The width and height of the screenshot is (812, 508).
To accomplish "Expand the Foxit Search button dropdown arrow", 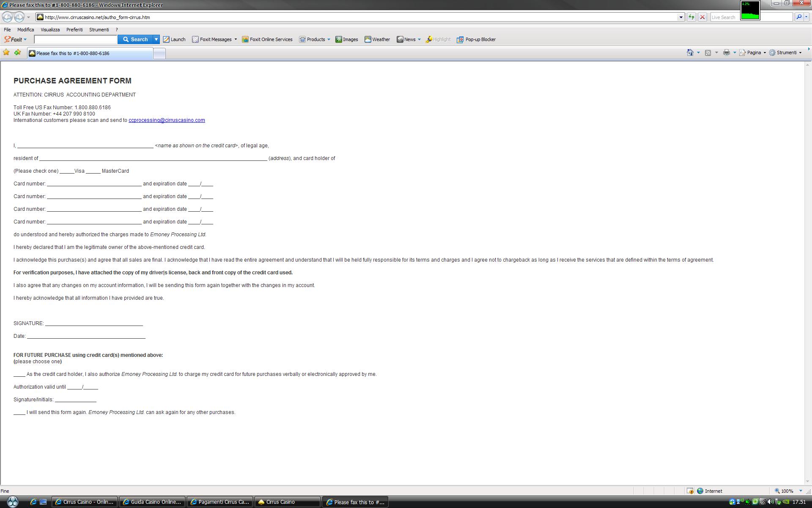I will tap(156, 39).
